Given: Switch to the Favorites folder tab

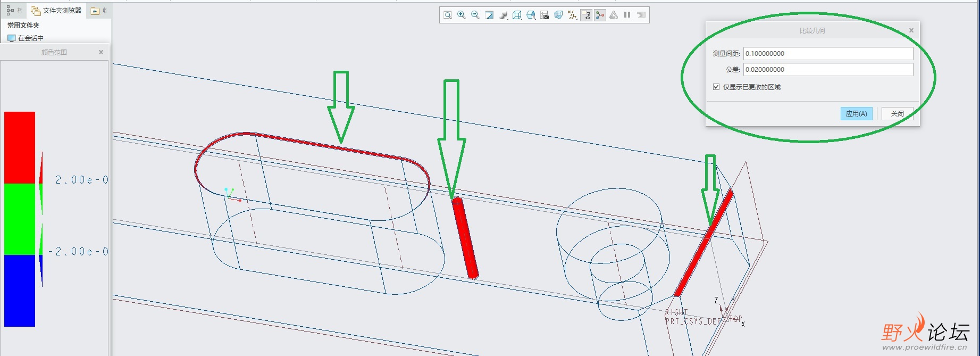Looking at the screenshot, I should pyautogui.click(x=99, y=11).
